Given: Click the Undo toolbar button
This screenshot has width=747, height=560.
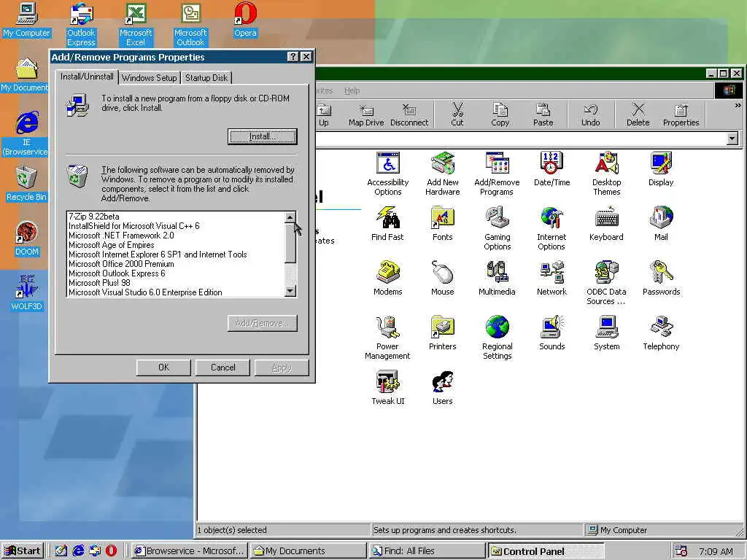Looking at the screenshot, I should 590,114.
